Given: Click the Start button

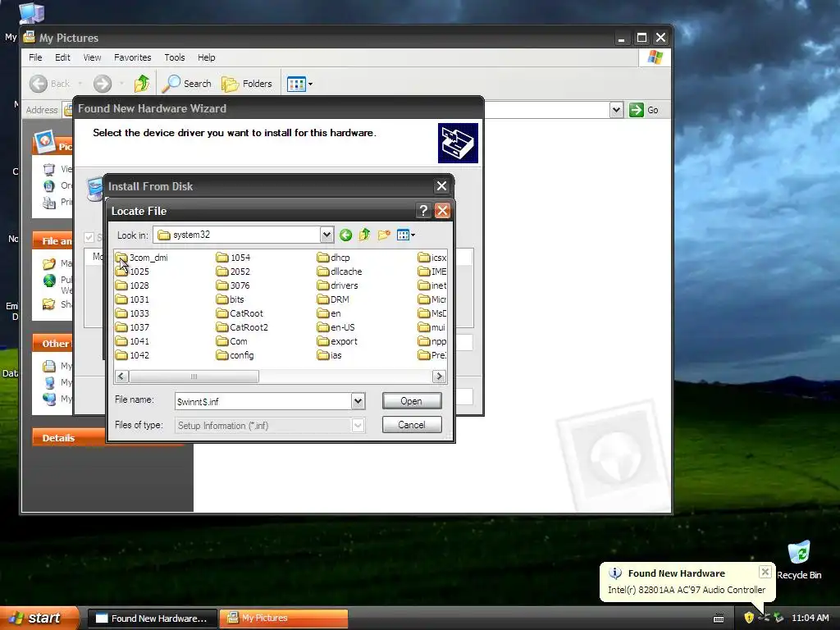Looking at the screenshot, I should click(39, 618).
